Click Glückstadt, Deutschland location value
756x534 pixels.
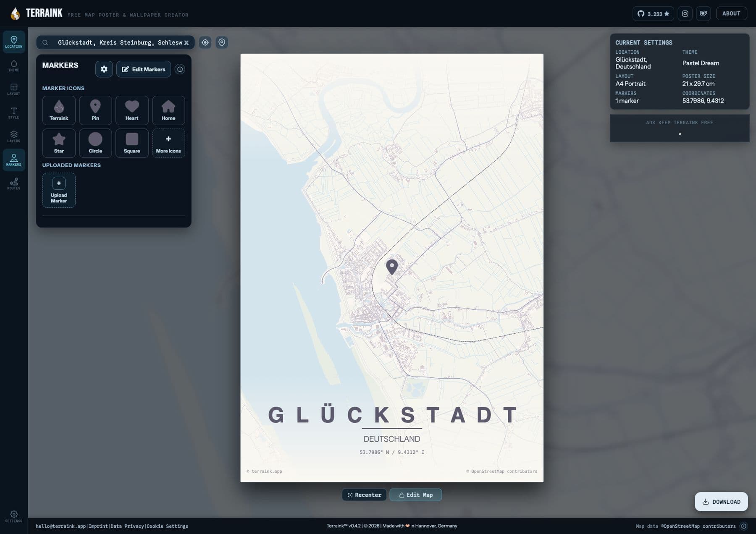[x=633, y=63]
